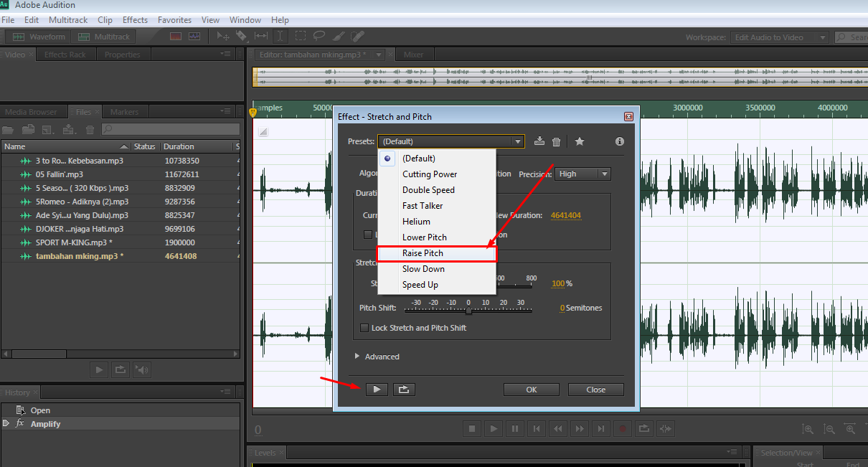Switch to Markers tab
Viewport: 868px width, 467px height.
(x=124, y=112)
